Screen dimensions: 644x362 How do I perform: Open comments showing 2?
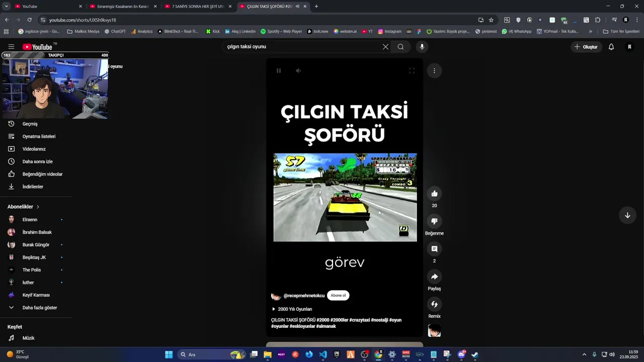pos(434,249)
